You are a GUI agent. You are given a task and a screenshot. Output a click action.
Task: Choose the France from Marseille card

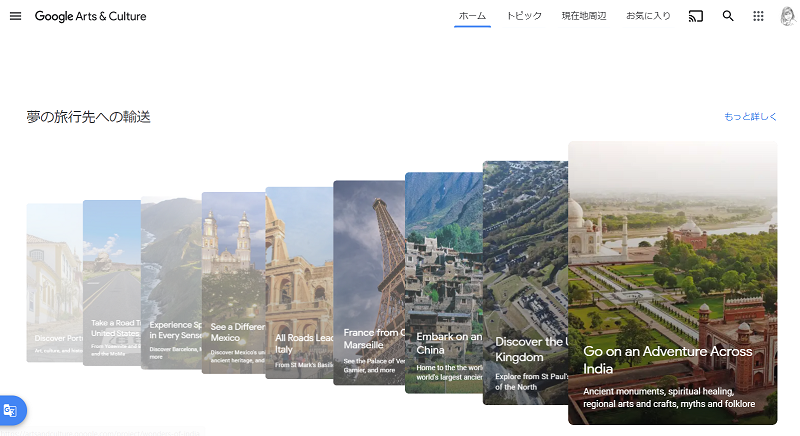(x=368, y=282)
